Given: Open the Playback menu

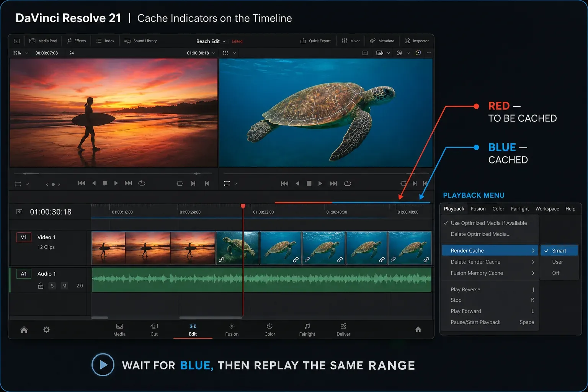Looking at the screenshot, I should coord(454,209).
